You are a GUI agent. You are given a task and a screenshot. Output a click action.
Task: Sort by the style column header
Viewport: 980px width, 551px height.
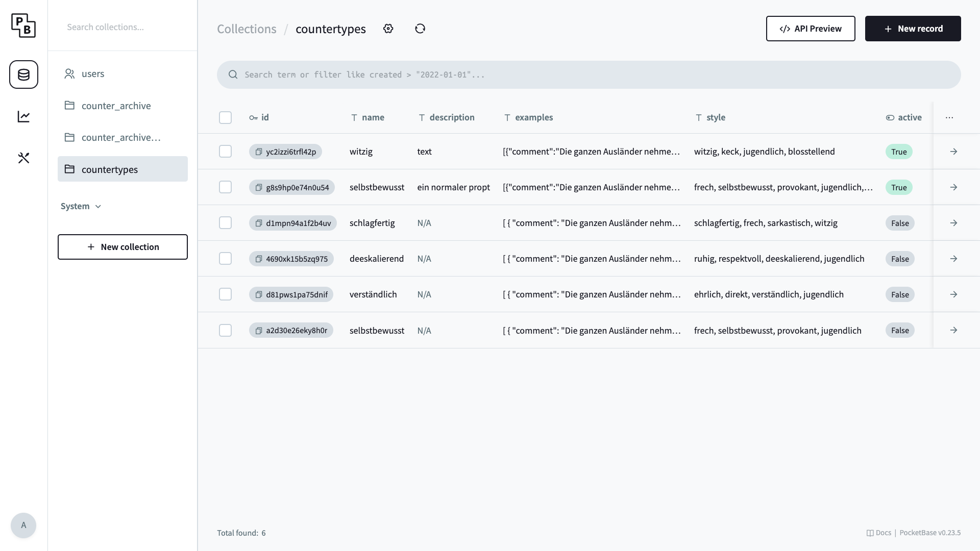click(710, 117)
